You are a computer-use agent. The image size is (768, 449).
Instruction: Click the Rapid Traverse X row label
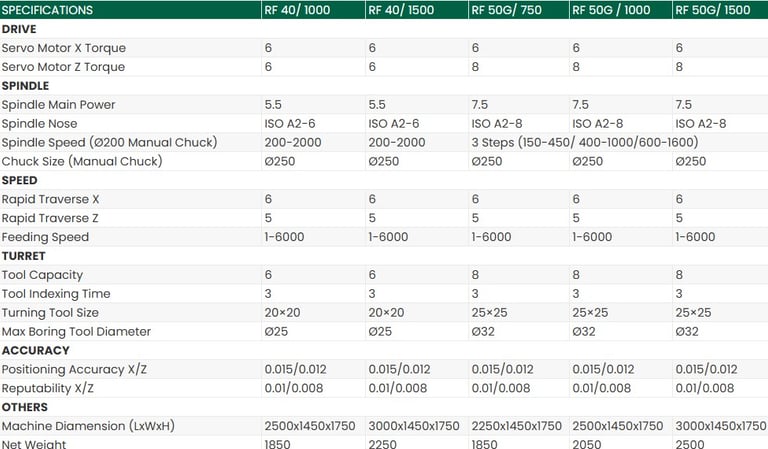coord(50,199)
